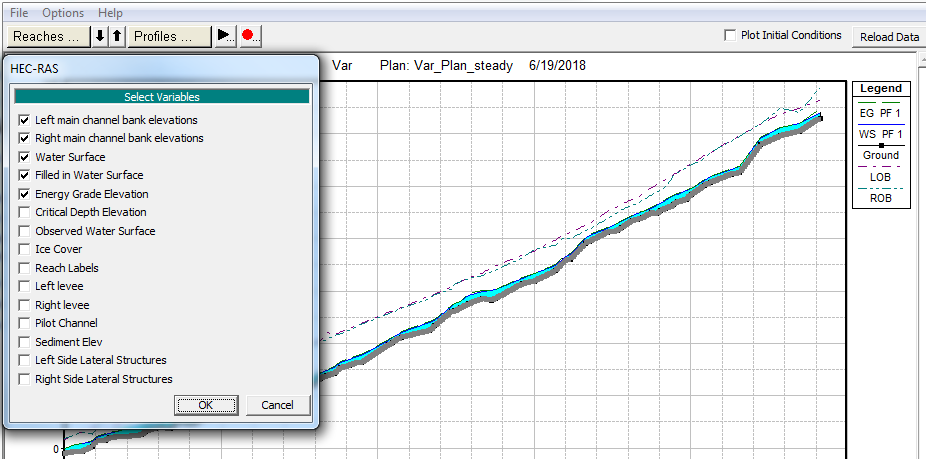The width and height of the screenshot is (926, 459).
Task: Click the Legend title
Action: pyautogui.click(x=881, y=89)
